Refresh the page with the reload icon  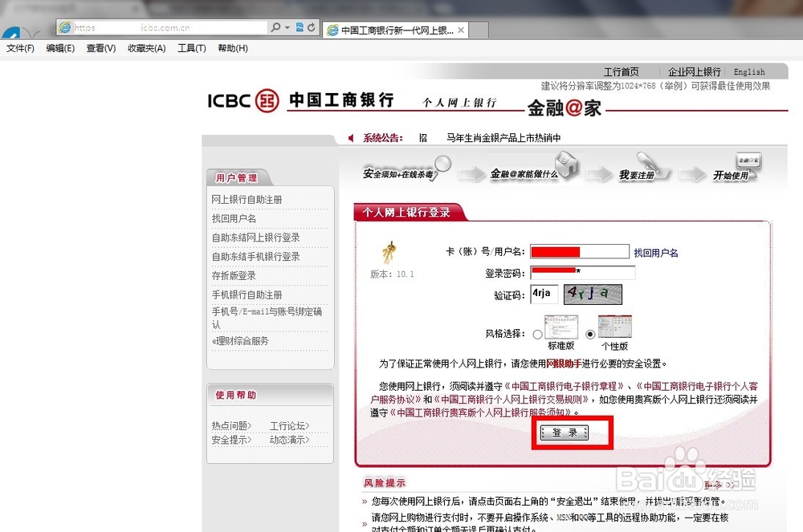pyautogui.click(x=311, y=27)
